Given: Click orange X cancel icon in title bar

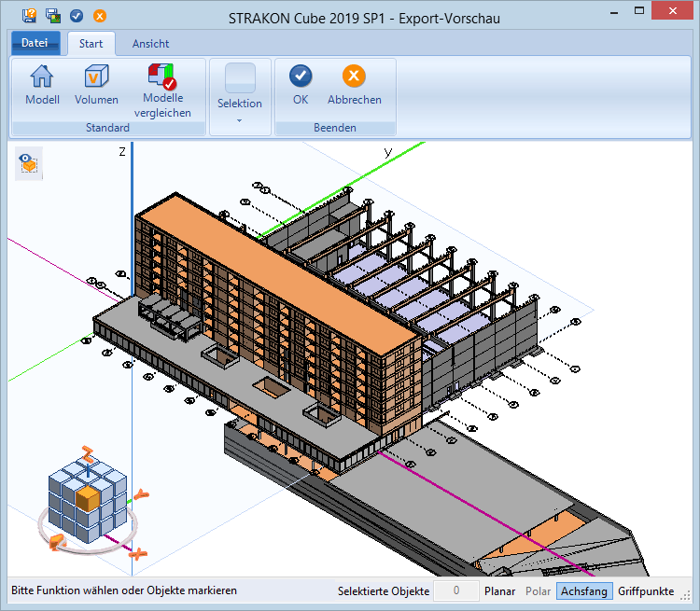Looking at the screenshot, I should click(100, 17).
